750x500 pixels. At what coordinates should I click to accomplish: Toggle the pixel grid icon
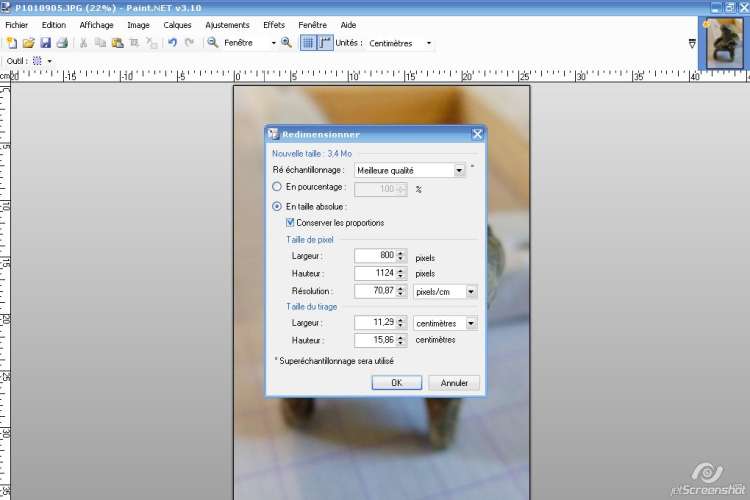tap(308, 43)
